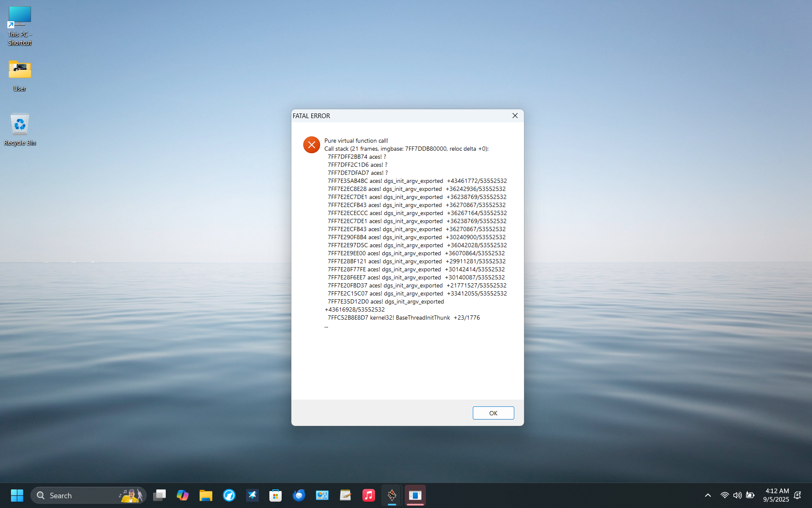Open the Windows Start menu

click(x=17, y=495)
